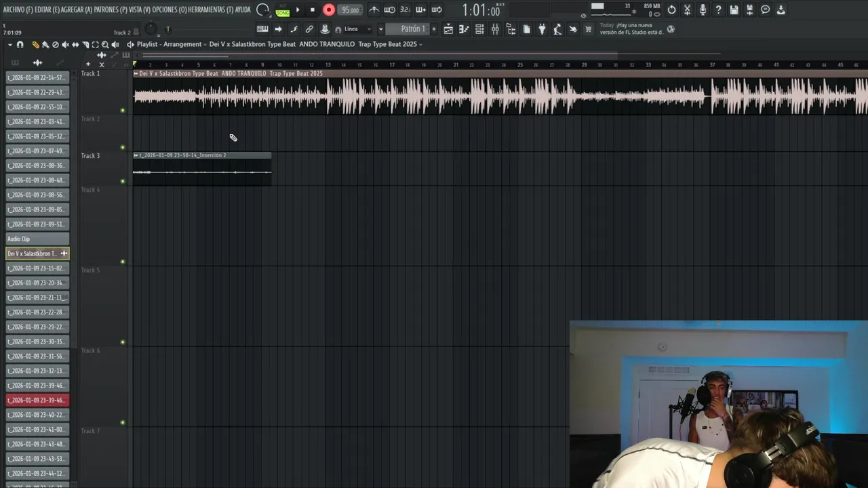Image resolution: width=868 pixels, height=488 pixels.
Task: Mute Track 1 using its green LED
Action: click(x=123, y=110)
